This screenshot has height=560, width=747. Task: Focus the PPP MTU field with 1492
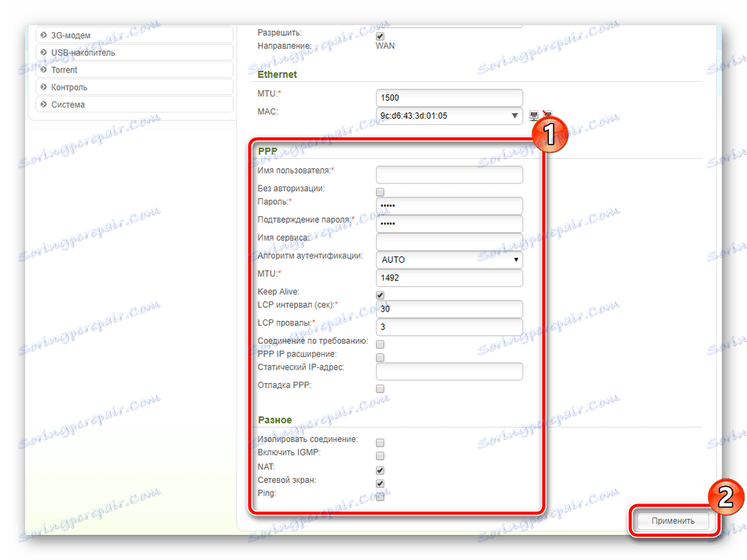[x=449, y=278]
